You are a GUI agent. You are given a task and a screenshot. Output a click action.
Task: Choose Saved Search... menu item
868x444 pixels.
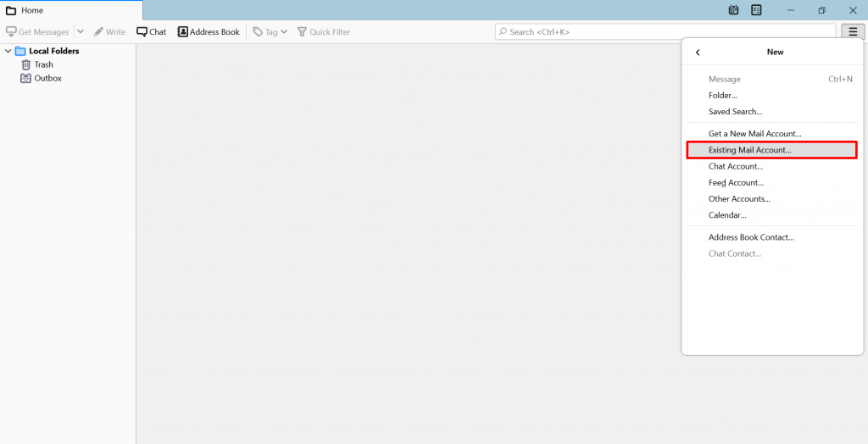click(772, 111)
